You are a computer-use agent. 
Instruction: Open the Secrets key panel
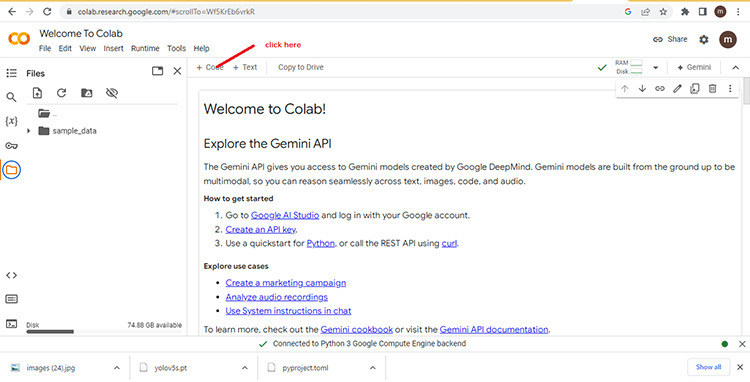[x=11, y=146]
